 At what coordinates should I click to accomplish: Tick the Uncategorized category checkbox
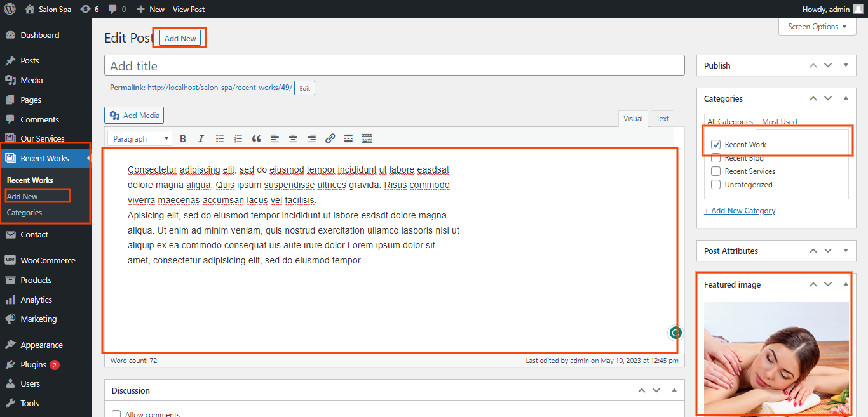(716, 185)
